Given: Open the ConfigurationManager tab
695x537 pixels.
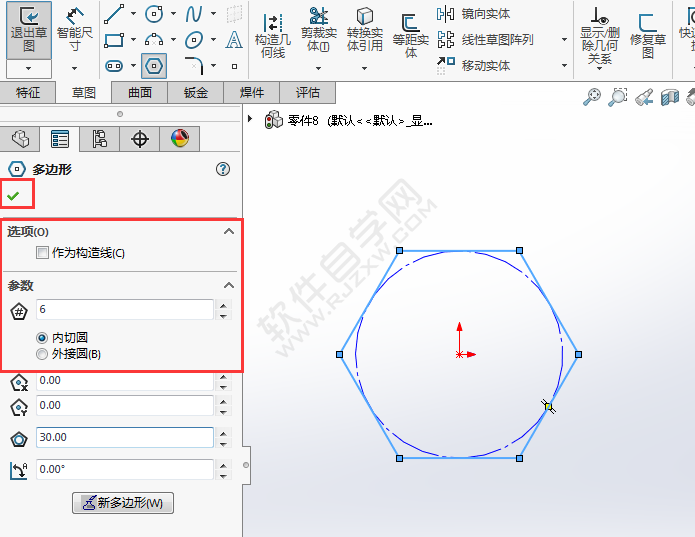Looking at the screenshot, I should tap(100, 139).
